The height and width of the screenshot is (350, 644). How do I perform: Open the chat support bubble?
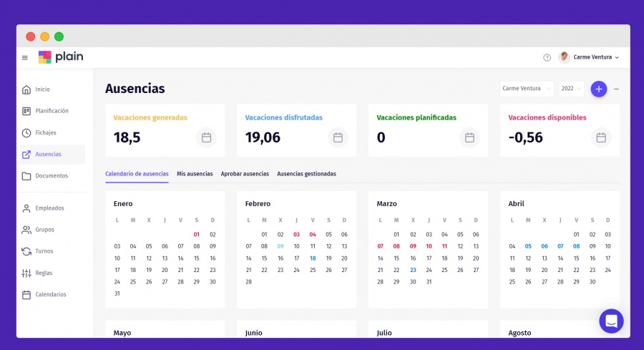point(611,321)
